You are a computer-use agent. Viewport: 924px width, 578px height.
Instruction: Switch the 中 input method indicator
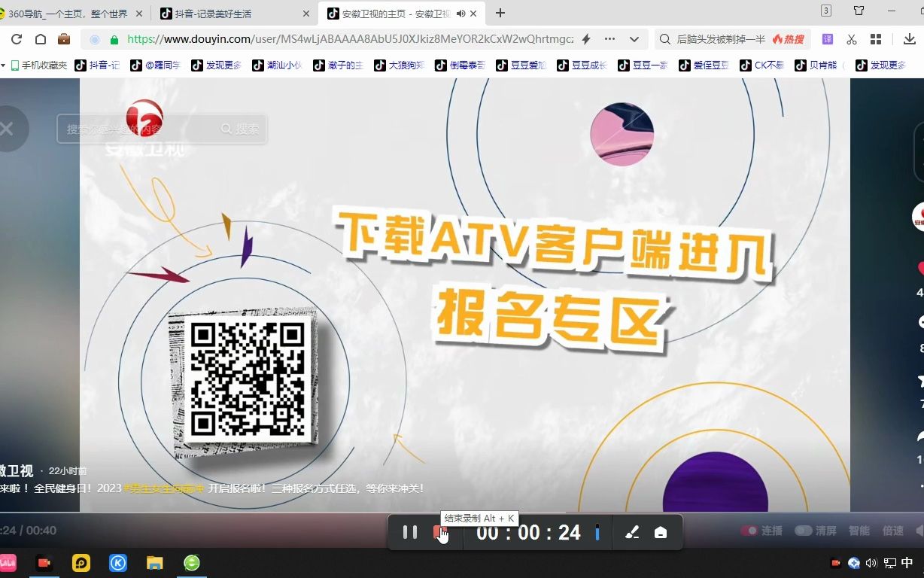point(907,563)
